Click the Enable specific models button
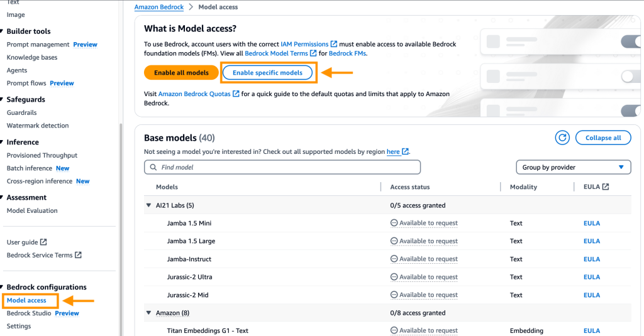 267,73
